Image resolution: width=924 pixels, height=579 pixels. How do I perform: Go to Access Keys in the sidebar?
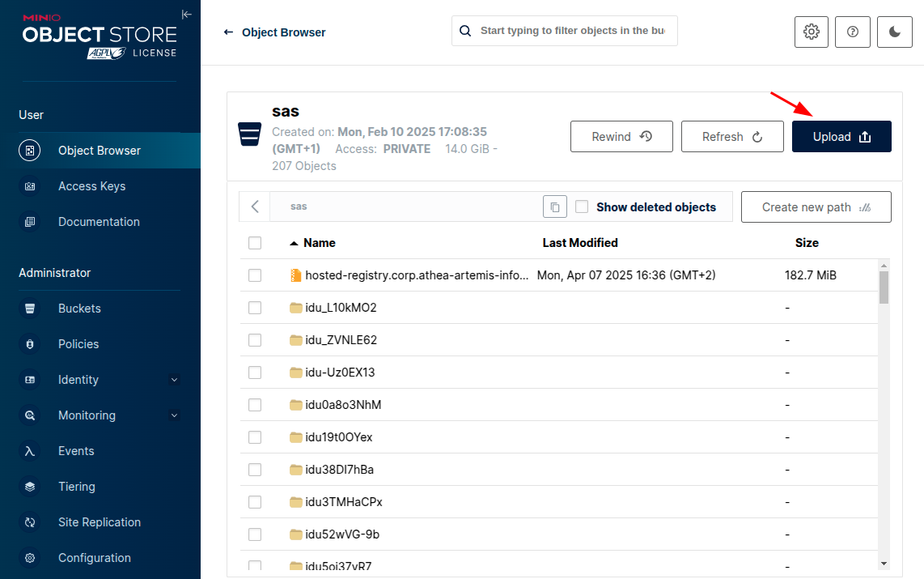pyautogui.click(x=91, y=186)
